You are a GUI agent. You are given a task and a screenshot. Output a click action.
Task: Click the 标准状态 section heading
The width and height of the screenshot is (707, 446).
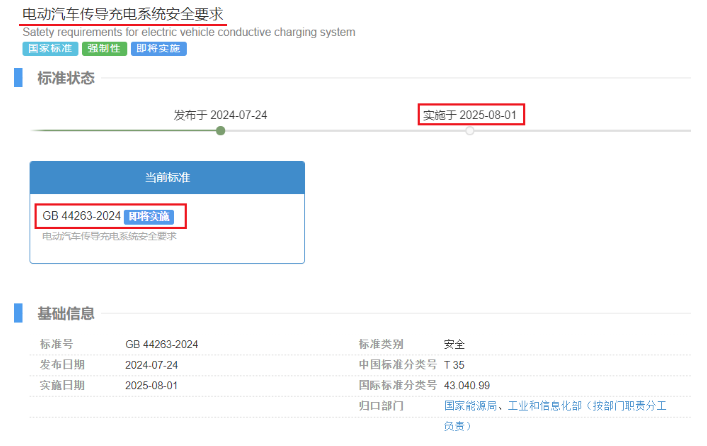point(66,78)
